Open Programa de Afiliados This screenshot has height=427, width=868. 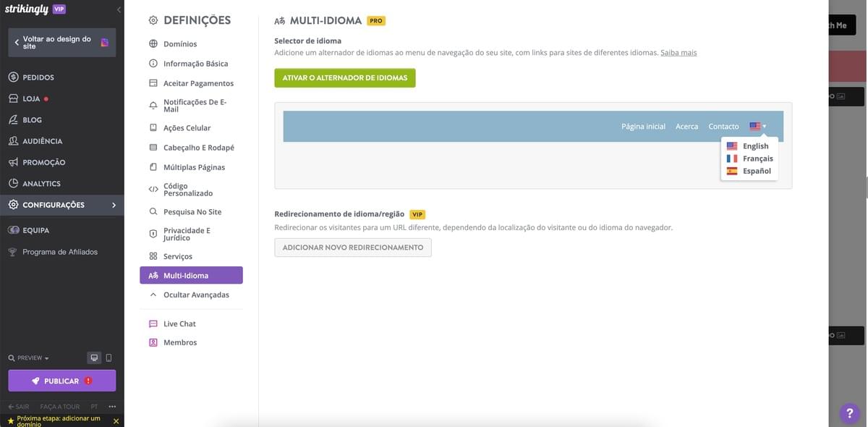click(x=60, y=252)
